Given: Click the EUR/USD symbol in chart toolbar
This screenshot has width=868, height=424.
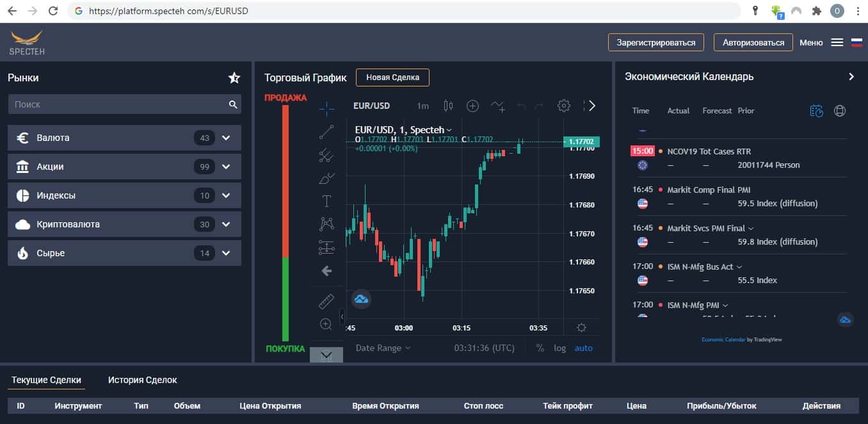Looking at the screenshot, I should (x=371, y=106).
